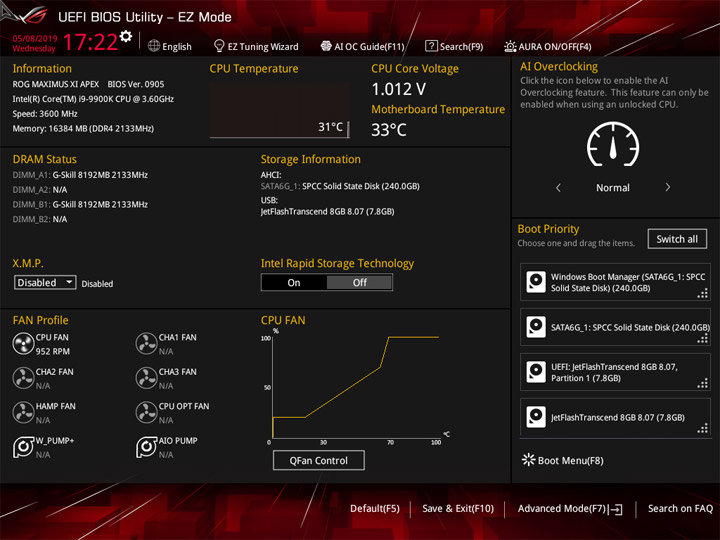The width and height of the screenshot is (720, 540).
Task: Click the CHA1 FAN fan icon
Action: [146, 343]
